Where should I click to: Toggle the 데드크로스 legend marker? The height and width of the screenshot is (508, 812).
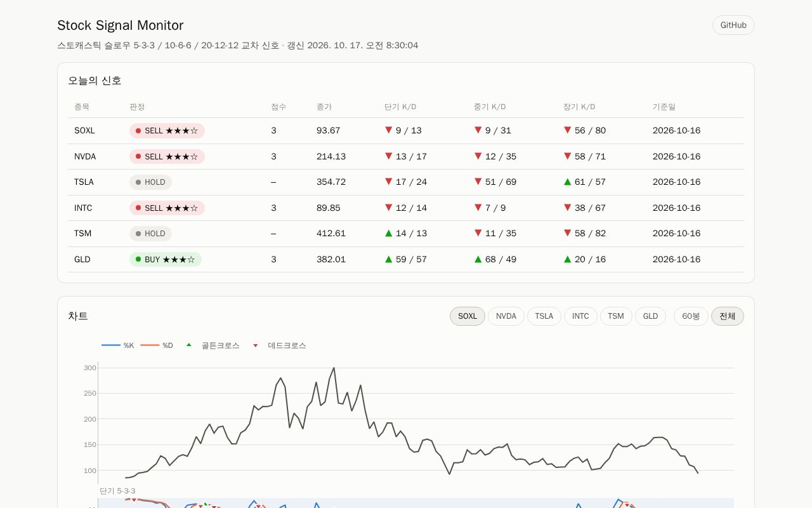279,345
